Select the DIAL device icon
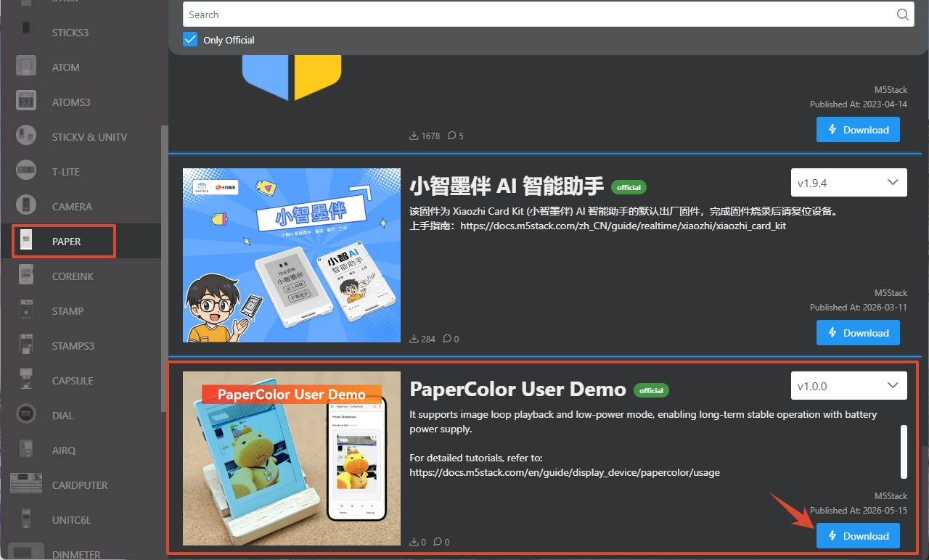 26,415
